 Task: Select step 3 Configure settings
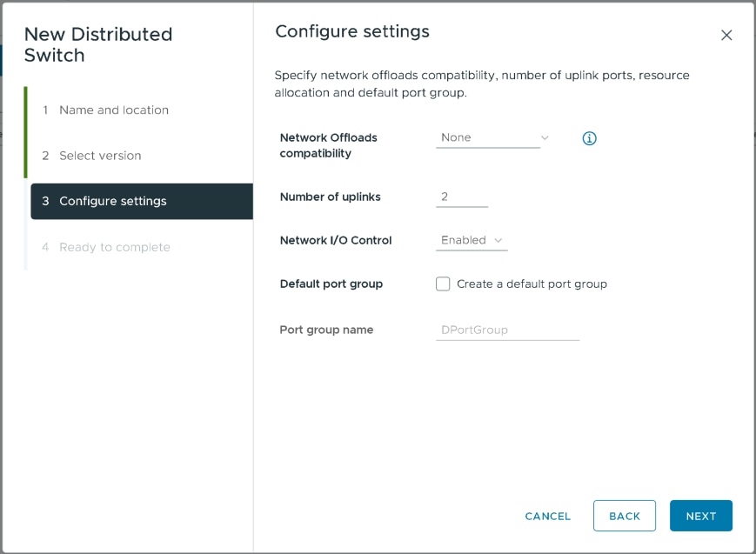(x=142, y=201)
